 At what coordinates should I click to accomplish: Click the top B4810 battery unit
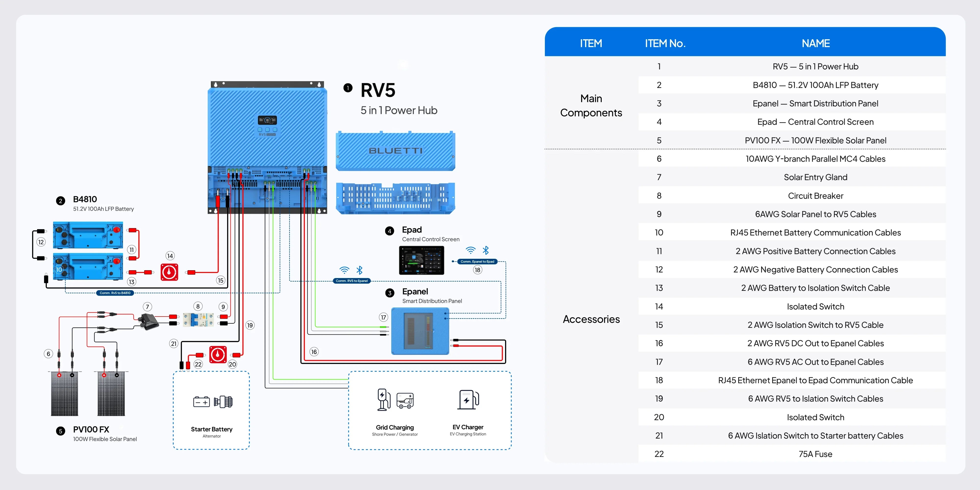[x=88, y=235]
